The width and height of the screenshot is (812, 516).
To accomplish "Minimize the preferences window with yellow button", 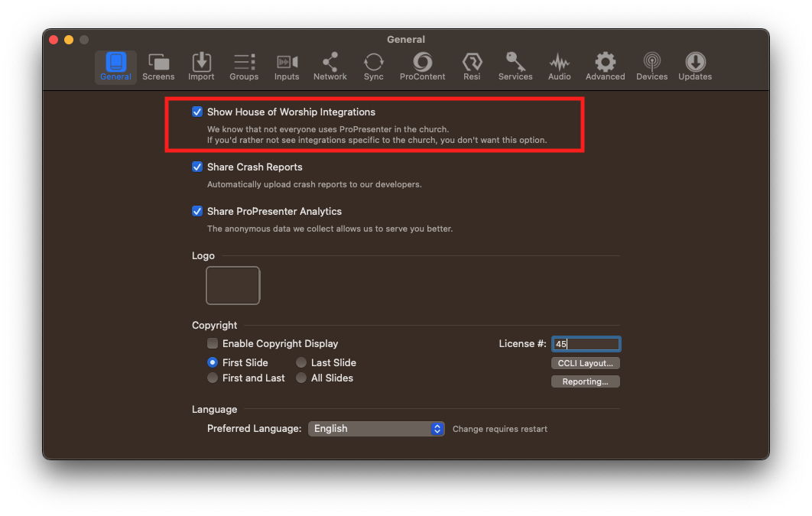I will (x=69, y=40).
